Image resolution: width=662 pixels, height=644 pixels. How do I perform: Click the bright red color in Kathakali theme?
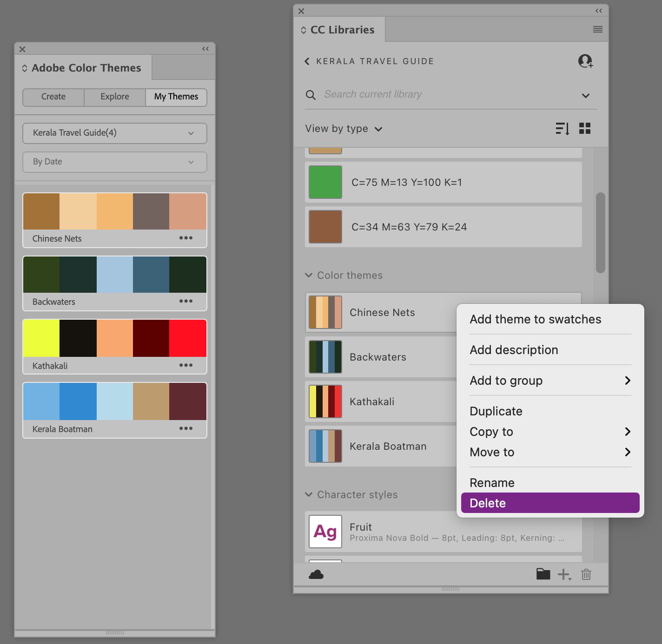(188, 338)
